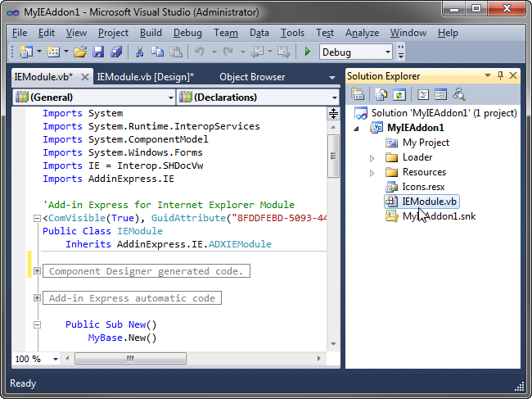This screenshot has width=532, height=399.
Task: Open dropdown arrow next to Add New Item icon
Action: coord(66,52)
